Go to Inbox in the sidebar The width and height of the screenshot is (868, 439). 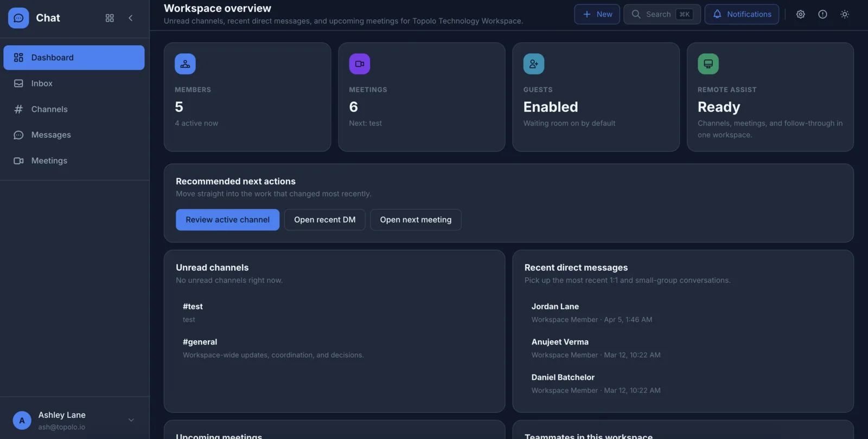42,84
